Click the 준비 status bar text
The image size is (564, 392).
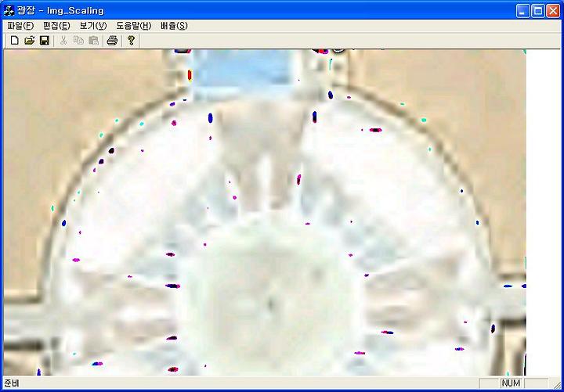[x=11, y=383]
